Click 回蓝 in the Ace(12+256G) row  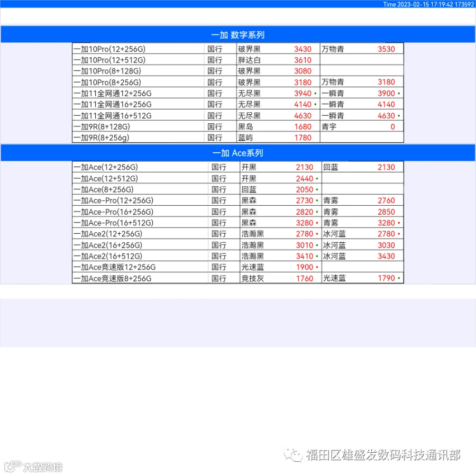[331, 167]
